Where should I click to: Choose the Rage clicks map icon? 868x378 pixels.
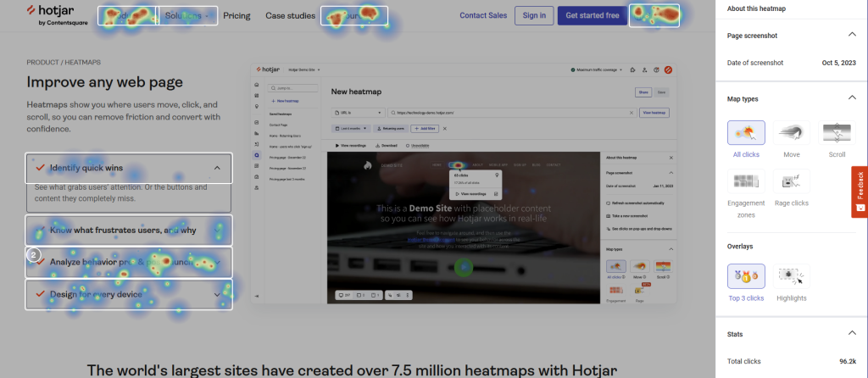click(792, 181)
